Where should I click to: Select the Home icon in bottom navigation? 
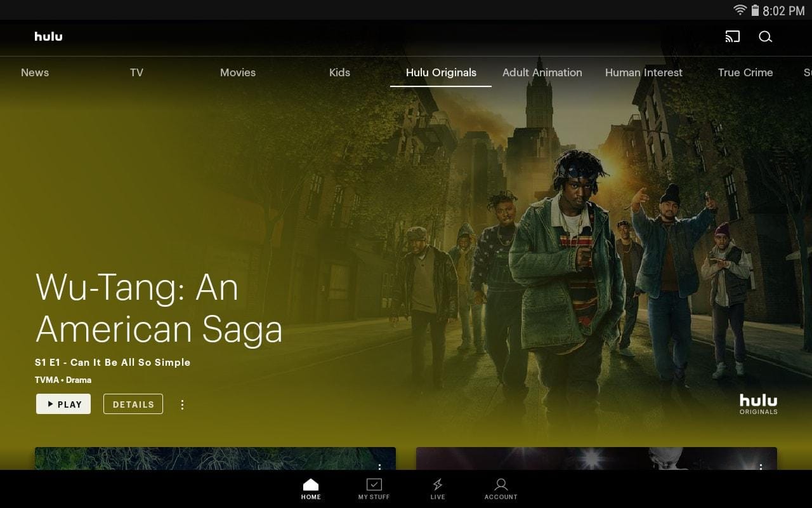(310, 488)
